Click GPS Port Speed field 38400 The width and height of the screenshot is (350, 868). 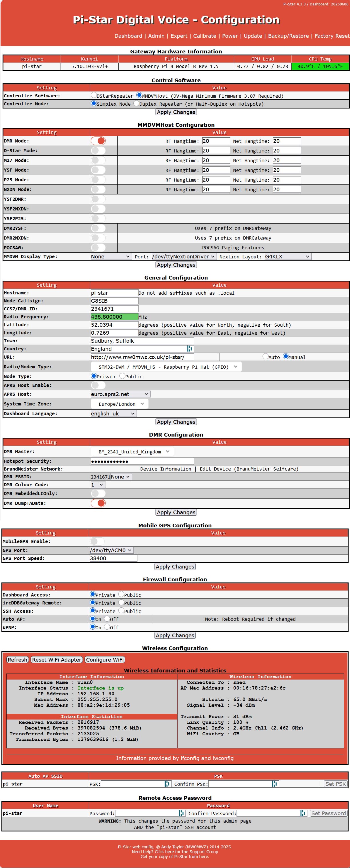113,558
